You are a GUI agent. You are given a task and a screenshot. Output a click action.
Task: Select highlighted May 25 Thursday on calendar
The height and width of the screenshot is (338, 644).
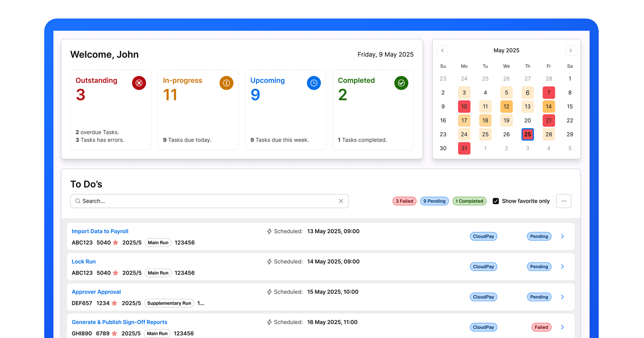click(x=528, y=134)
